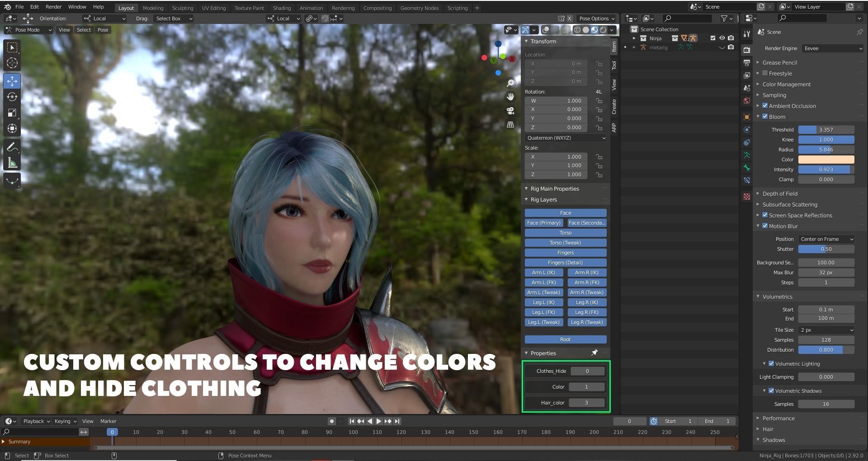Toggle Screen Space Reflections checkbox
The width and height of the screenshot is (868, 461).
click(765, 215)
